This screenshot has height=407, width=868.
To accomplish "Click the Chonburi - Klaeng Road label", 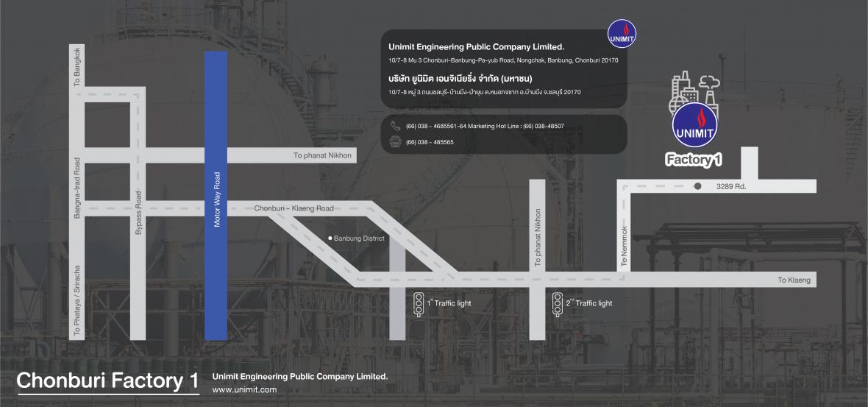I will pyautogui.click(x=294, y=208).
